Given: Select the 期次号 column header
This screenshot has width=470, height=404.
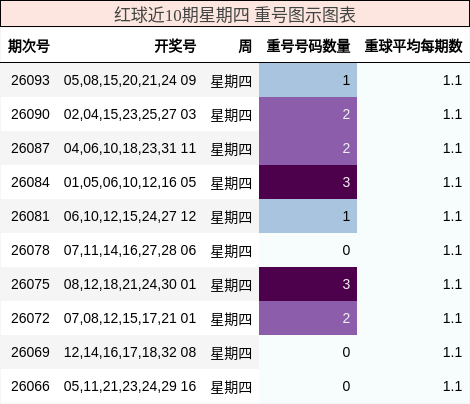Looking at the screenshot, I should click(29, 46).
